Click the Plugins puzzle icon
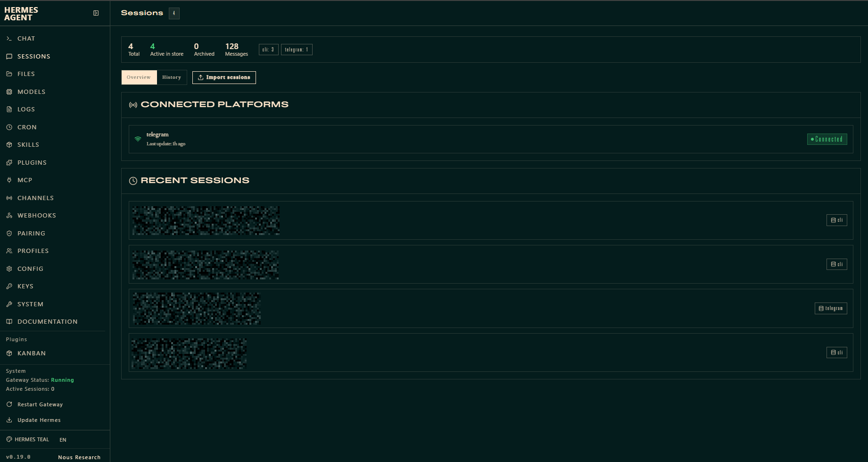Image resolution: width=868 pixels, height=462 pixels. click(9, 162)
